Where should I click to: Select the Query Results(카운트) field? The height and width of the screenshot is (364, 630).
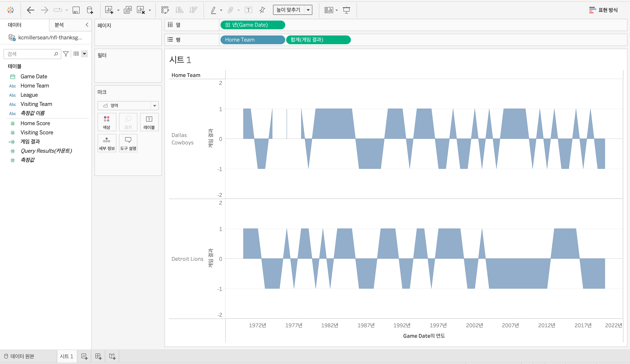coord(46,151)
